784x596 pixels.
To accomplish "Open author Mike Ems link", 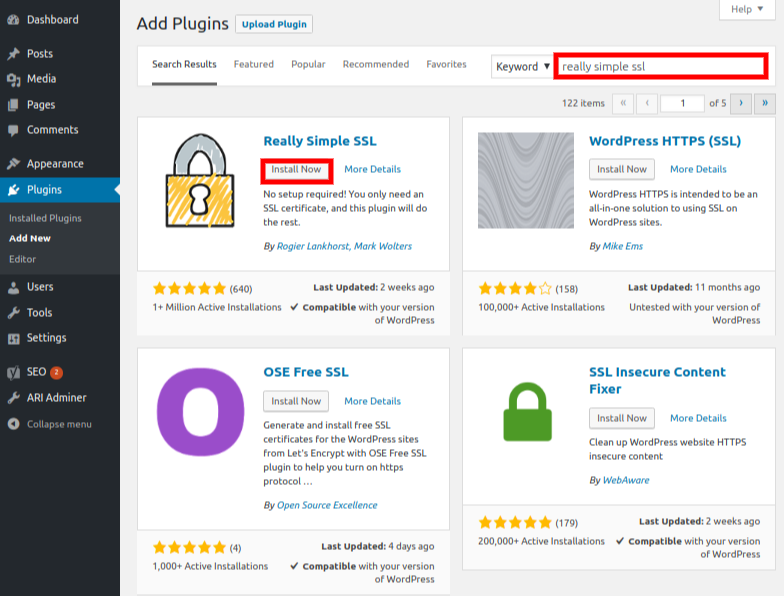I will [622, 246].
